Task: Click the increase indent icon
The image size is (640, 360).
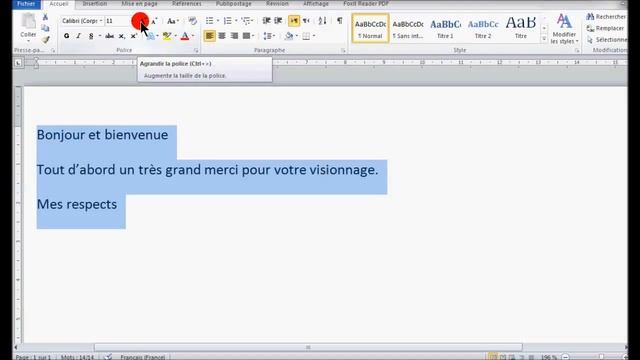Action: pos(278,21)
